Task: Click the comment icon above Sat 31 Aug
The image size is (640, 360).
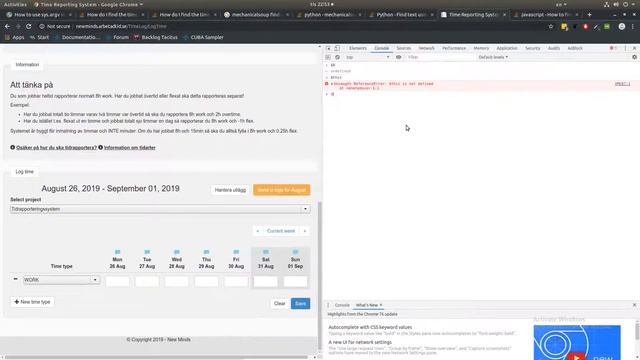Action: [266, 252]
